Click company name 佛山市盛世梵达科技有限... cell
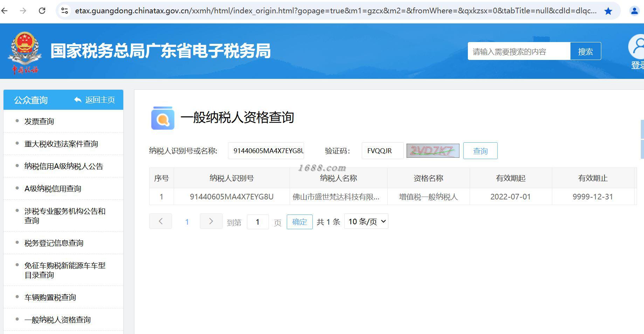The height and width of the screenshot is (334, 644). point(338,197)
